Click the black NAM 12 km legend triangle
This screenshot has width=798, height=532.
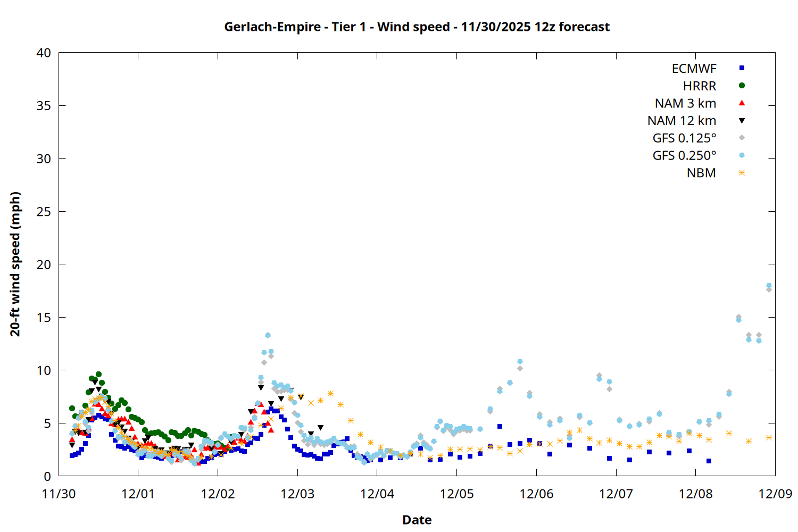tap(742, 121)
